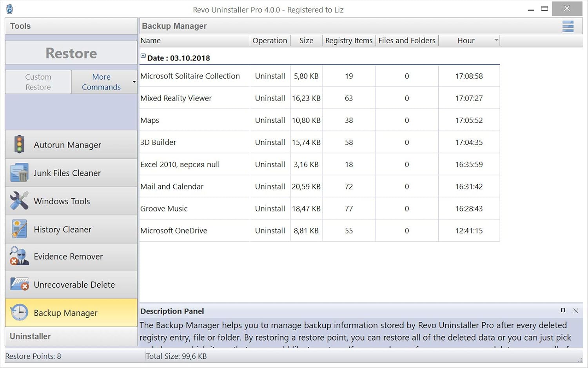Expand the Tools section header
Viewport: 588px width, 368px height.
(x=71, y=26)
